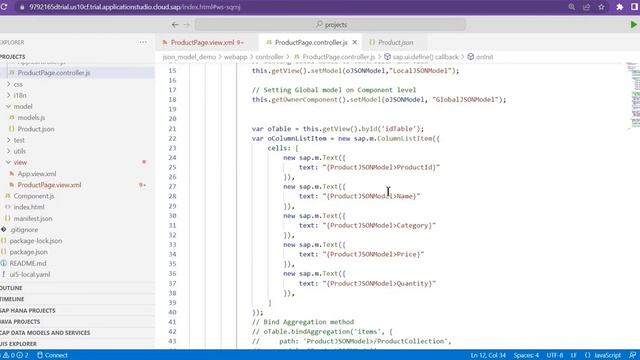Image resolution: width=640 pixels, height=360 pixels.
Task: Click the projects search field
Action: coord(330,24)
